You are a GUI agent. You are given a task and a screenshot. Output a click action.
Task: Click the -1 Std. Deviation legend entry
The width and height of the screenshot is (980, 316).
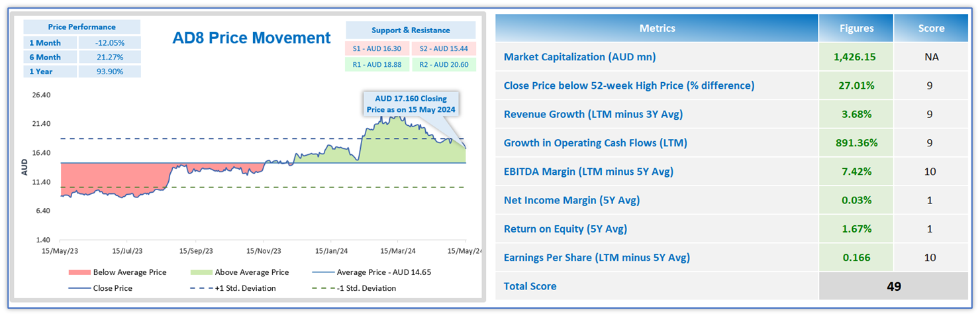pos(354,288)
